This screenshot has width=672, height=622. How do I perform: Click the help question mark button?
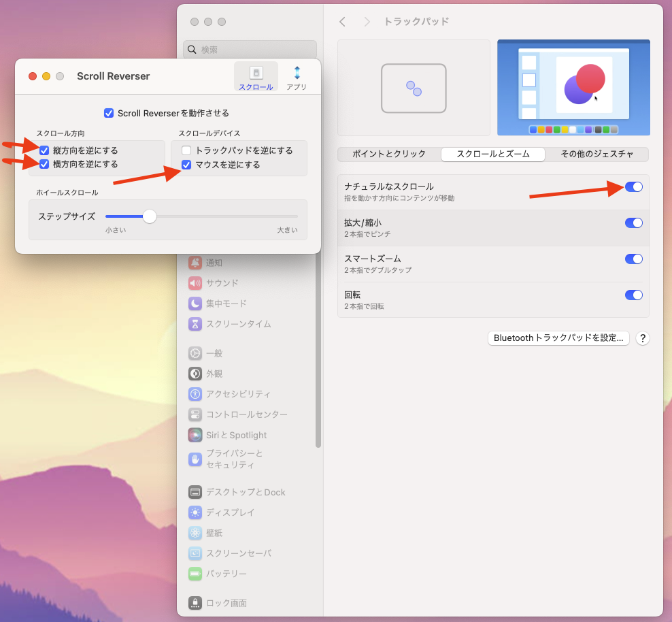point(642,338)
